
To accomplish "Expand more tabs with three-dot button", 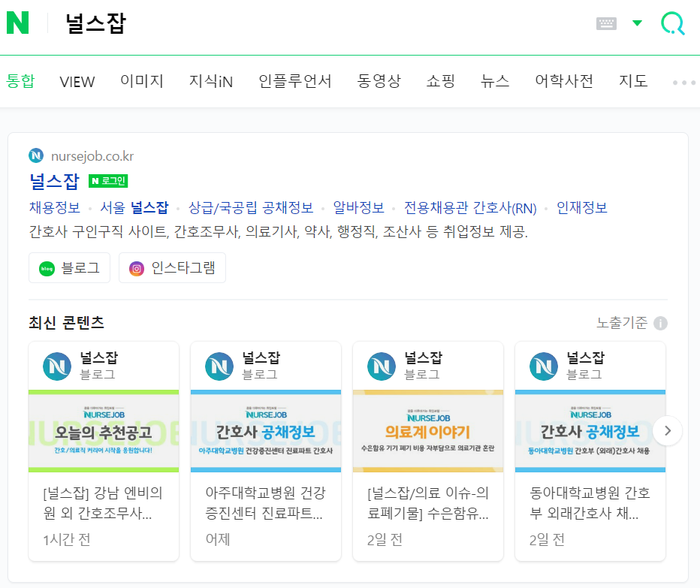I will point(684,83).
